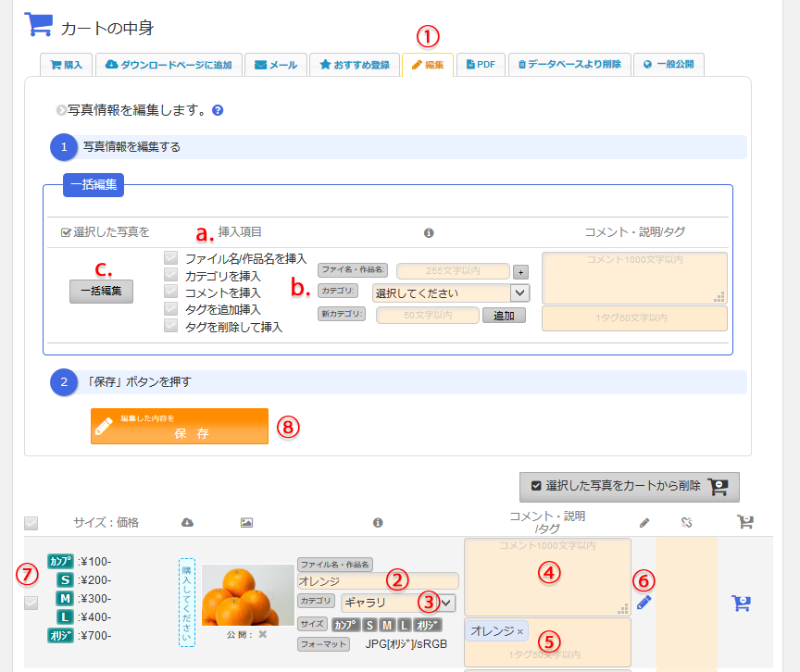Remove the オレンジ tag with its x
Screen dimensions: 800x672
(520, 631)
